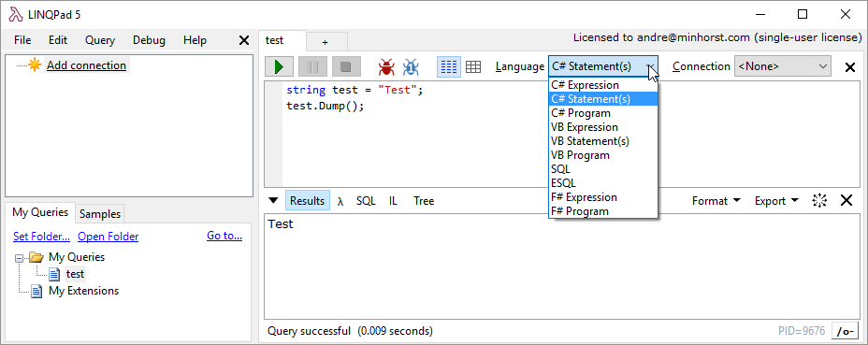Image resolution: width=868 pixels, height=345 pixels.
Task: Click the My Extensions document icon
Action: pyautogui.click(x=36, y=291)
